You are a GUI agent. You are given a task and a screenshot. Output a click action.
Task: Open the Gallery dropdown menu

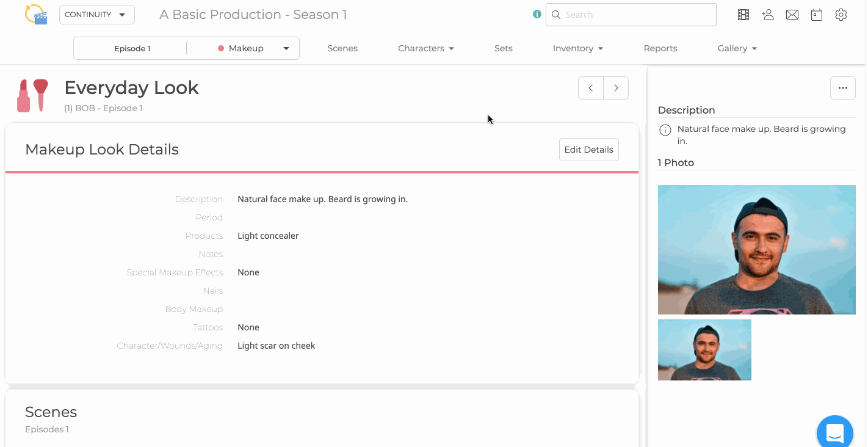click(x=737, y=48)
